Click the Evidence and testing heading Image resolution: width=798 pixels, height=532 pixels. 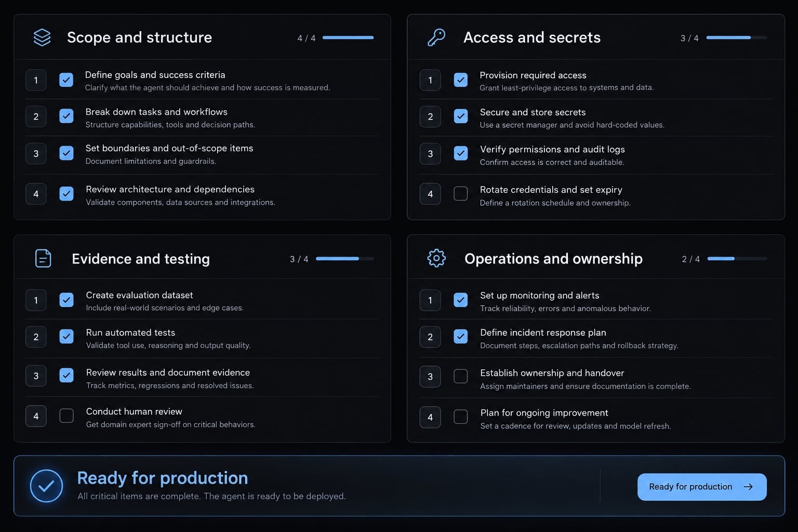[x=141, y=259]
